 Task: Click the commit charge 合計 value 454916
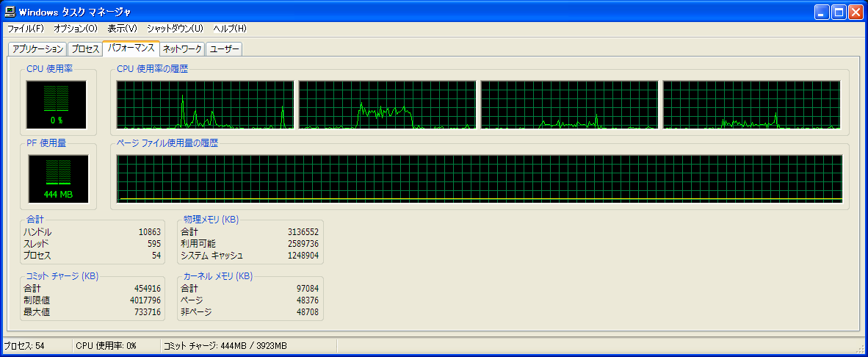tap(148, 289)
